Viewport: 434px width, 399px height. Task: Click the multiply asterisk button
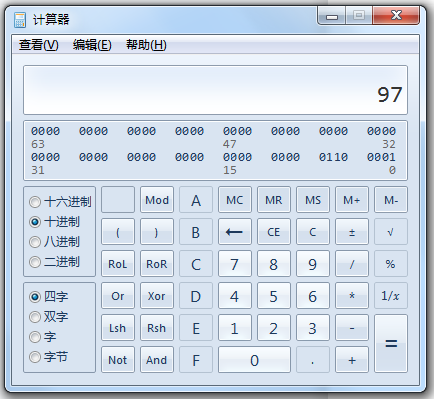[352, 296]
